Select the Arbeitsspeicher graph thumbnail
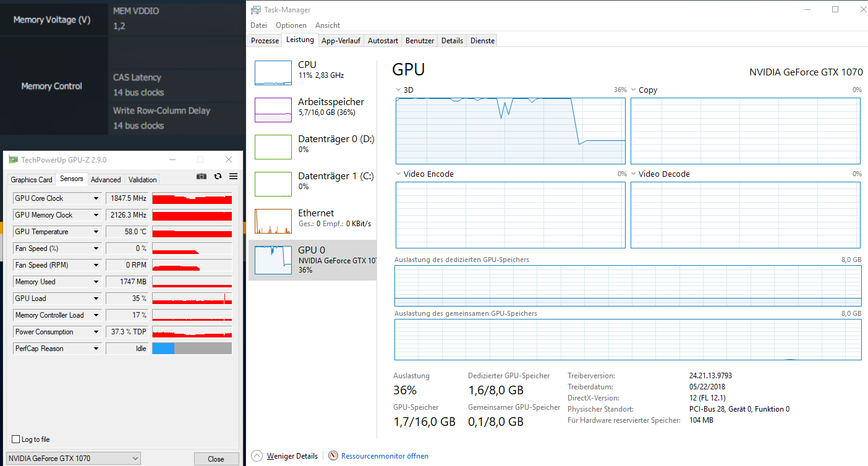The image size is (868, 466). (x=273, y=110)
